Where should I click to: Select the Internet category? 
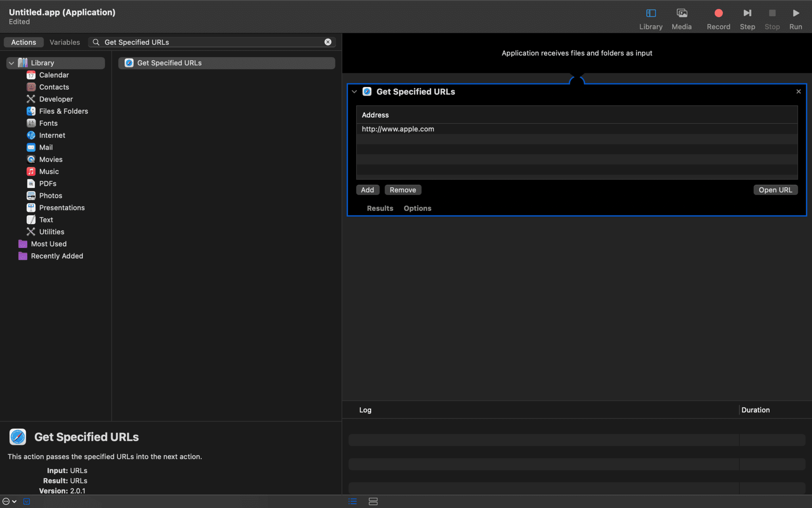click(52, 135)
